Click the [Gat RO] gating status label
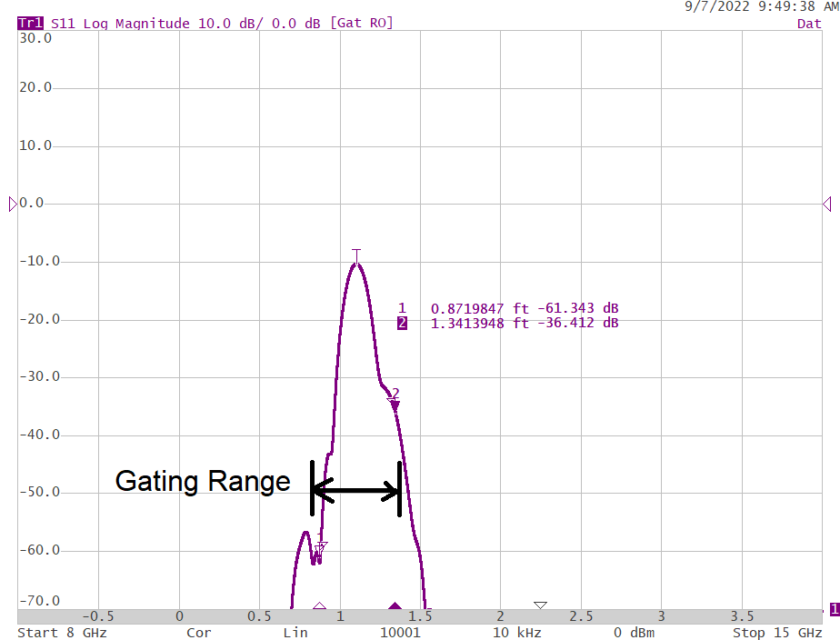 362,23
